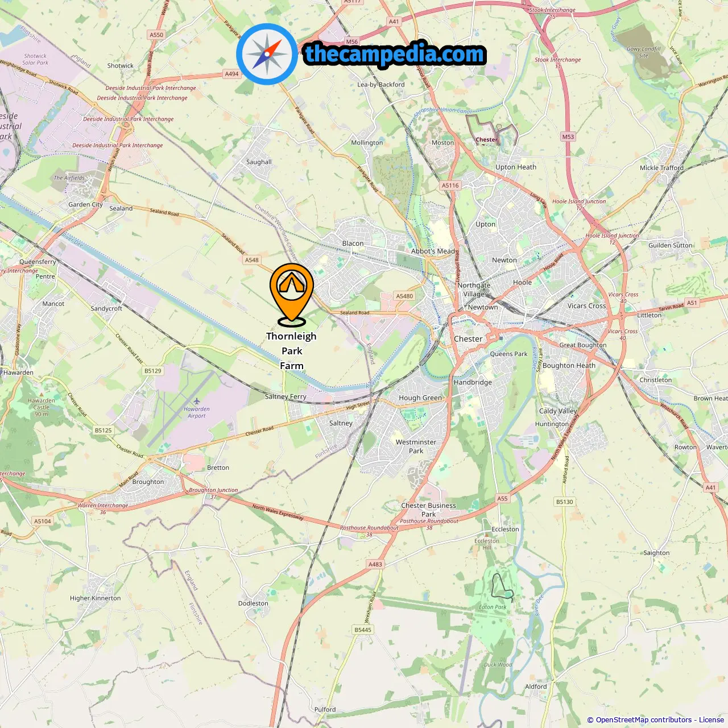Click the B5445 road badge
The image size is (728, 728).
(363, 630)
